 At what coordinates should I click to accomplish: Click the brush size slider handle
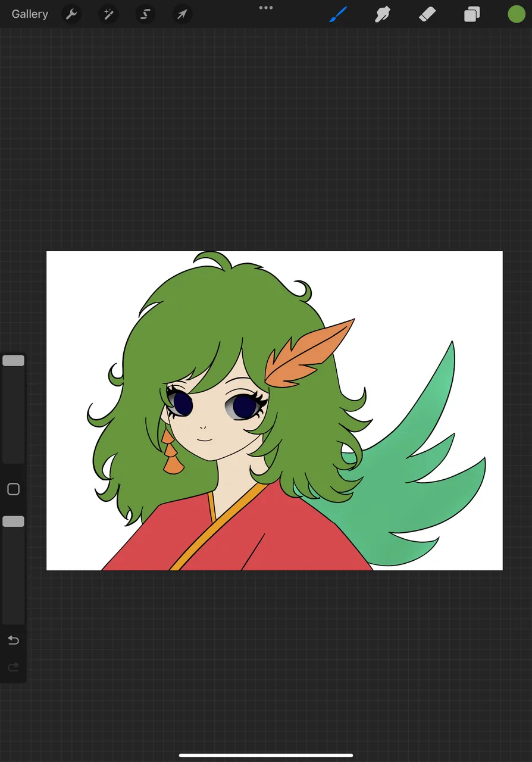13,361
